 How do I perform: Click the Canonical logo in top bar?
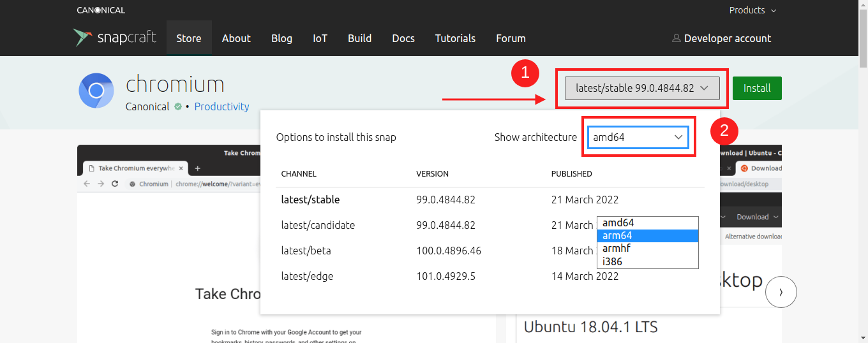tap(101, 10)
